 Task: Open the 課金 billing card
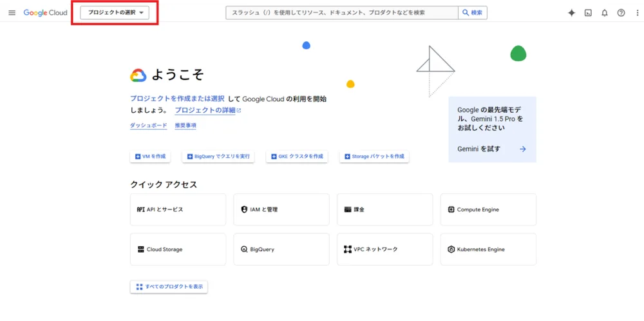coord(385,209)
